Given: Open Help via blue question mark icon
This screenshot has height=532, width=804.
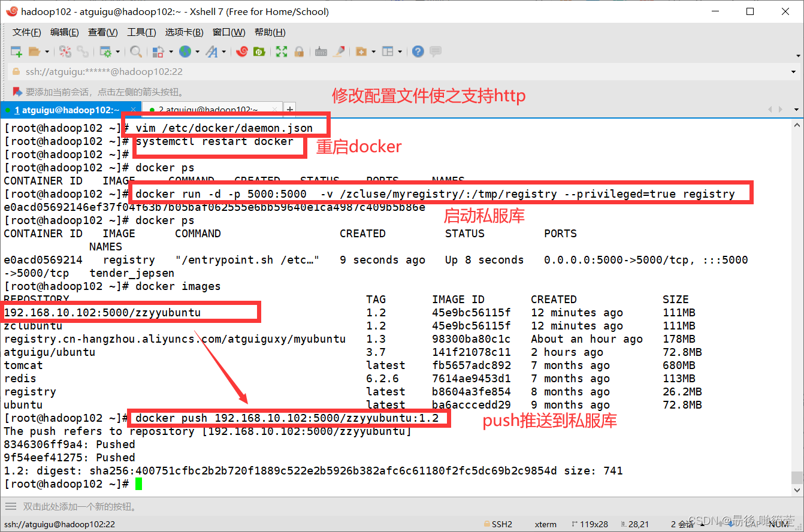Looking at the screenshot, I should click(x=418, y=52).
